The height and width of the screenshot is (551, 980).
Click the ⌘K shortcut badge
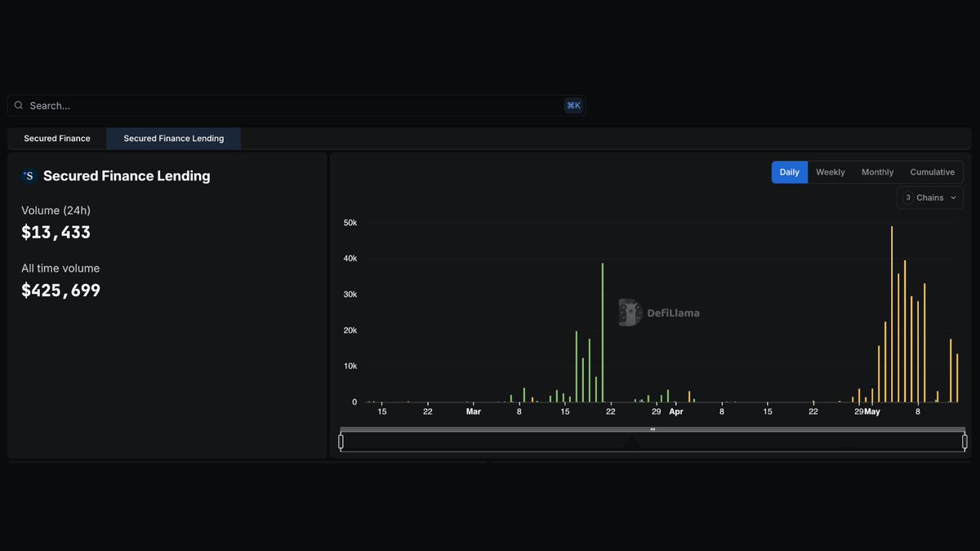[573, 105]
